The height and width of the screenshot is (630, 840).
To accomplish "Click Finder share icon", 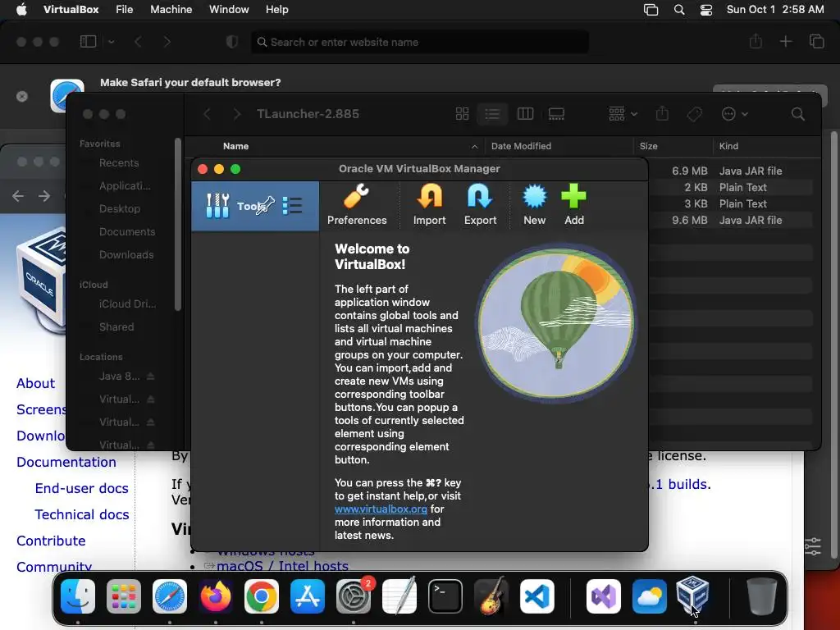I will (x=662, y=113).
